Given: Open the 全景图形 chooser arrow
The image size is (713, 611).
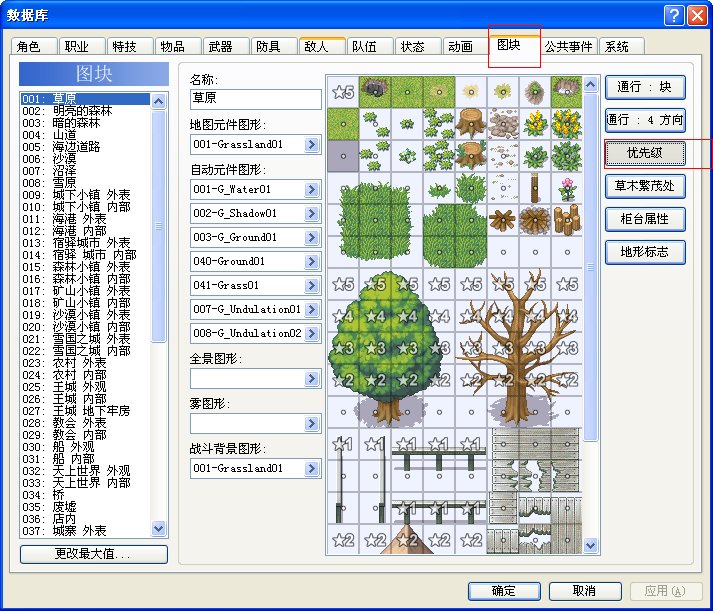Looking at the screenshot, I should [311, 379].
